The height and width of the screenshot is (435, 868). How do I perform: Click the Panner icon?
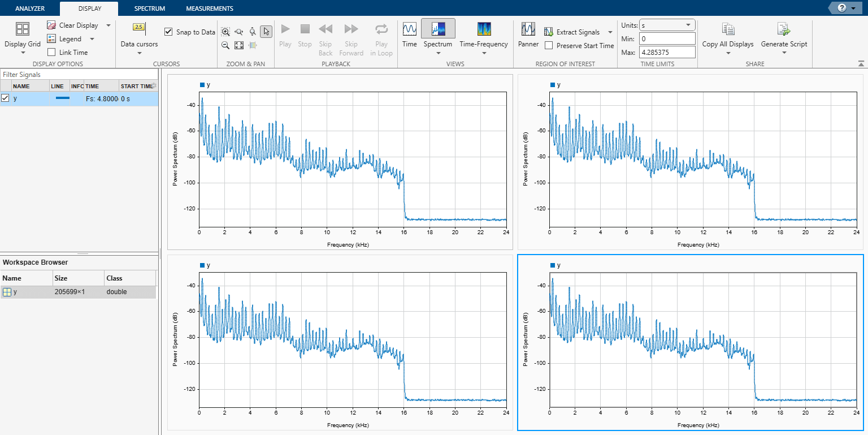[528, 29]
